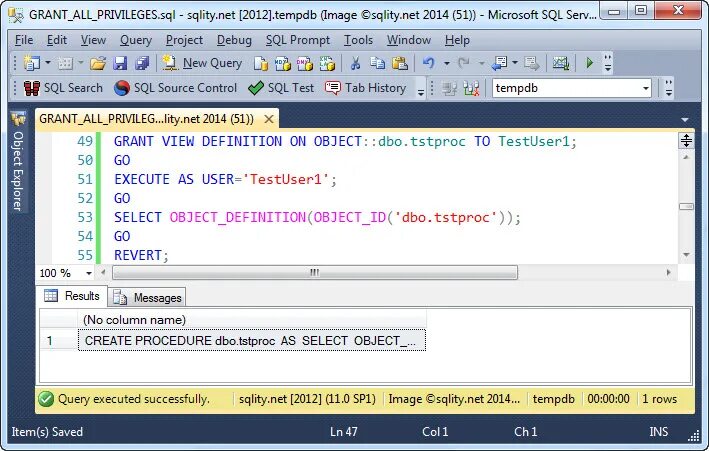Open the SQL Prompt menu
The height and width of the screenshot is (451, 709).
[298, 40]
